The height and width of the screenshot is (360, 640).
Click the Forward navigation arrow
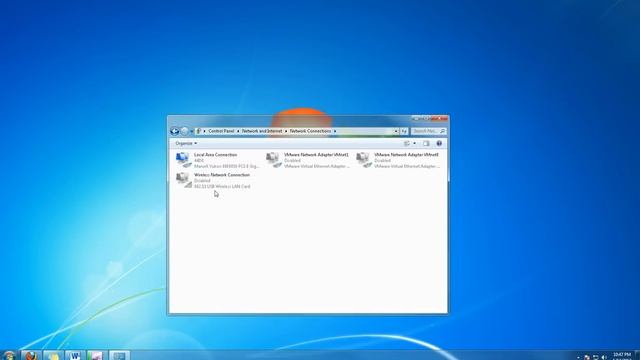click(x=184, y=131)
